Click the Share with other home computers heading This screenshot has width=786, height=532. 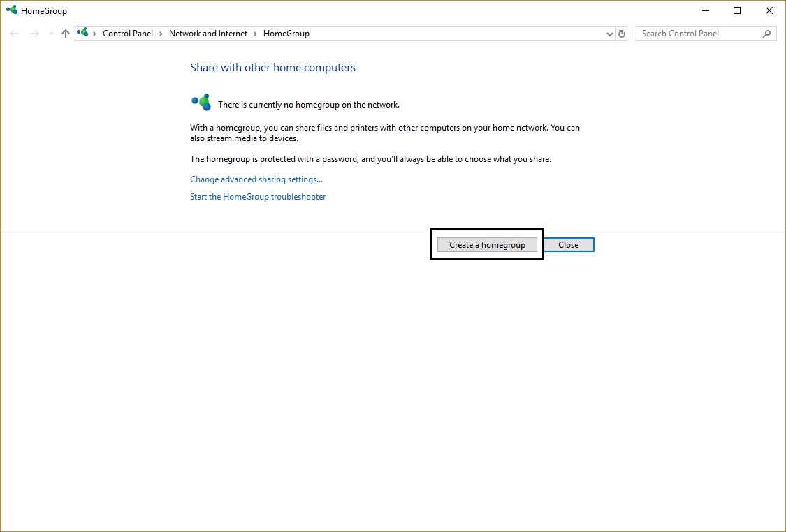pyautogui.click(x=272, y=68)
